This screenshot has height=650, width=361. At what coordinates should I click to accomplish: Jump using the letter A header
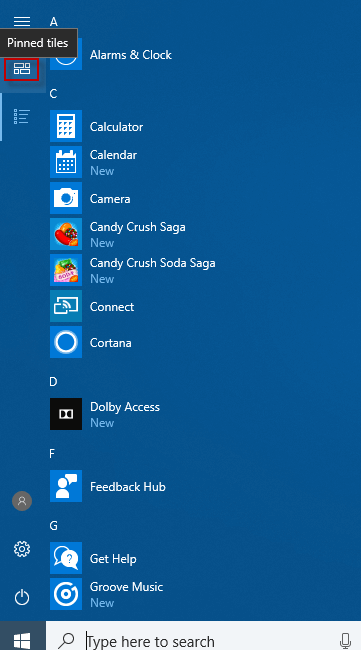click(x=53, y=22)
